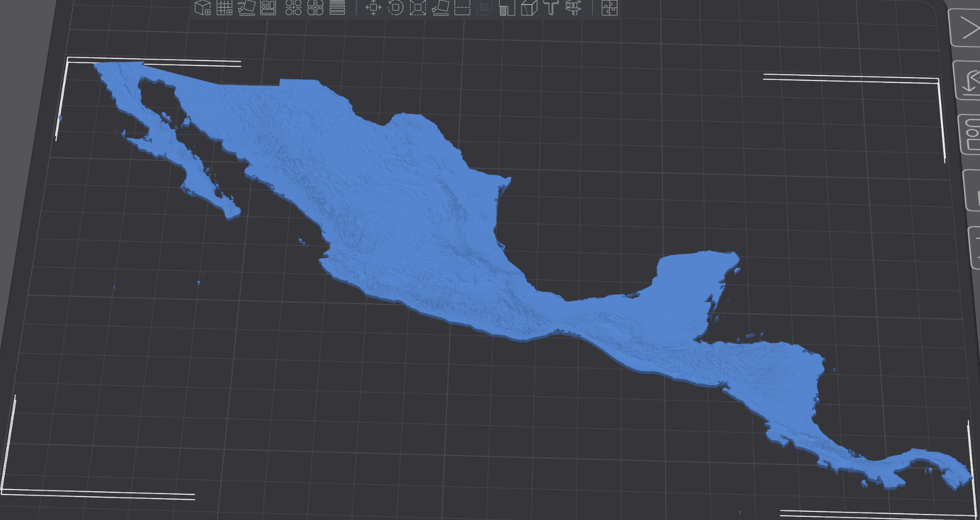Select the Split to parts icon
The height and width of the screenshot is (520, 980).
pos(315,8)
